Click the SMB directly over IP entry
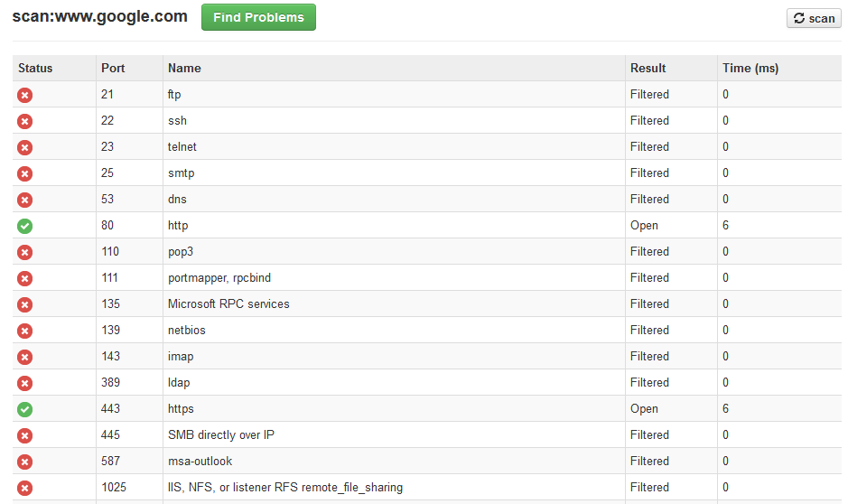This screenshot has width=848, height=504. 221,434
